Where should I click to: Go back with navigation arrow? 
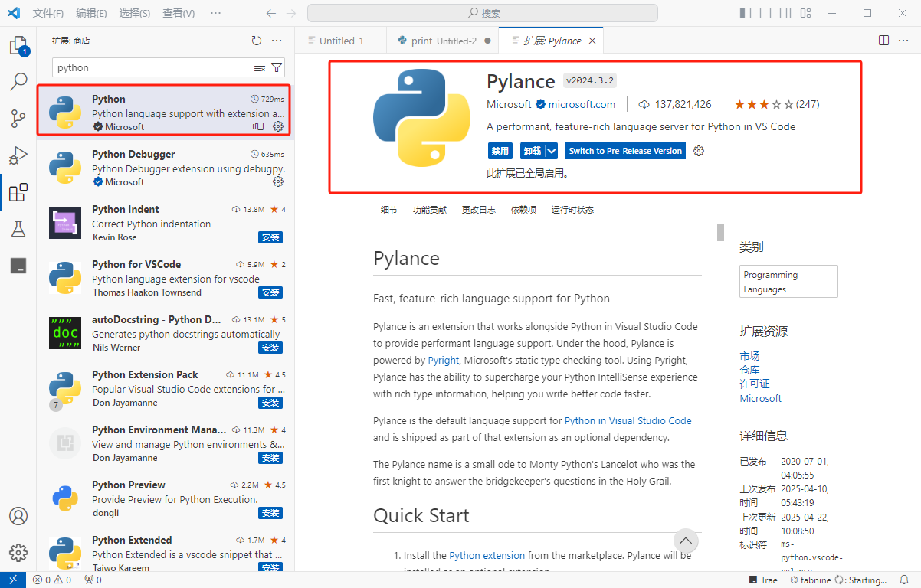(x=270, y=13)
